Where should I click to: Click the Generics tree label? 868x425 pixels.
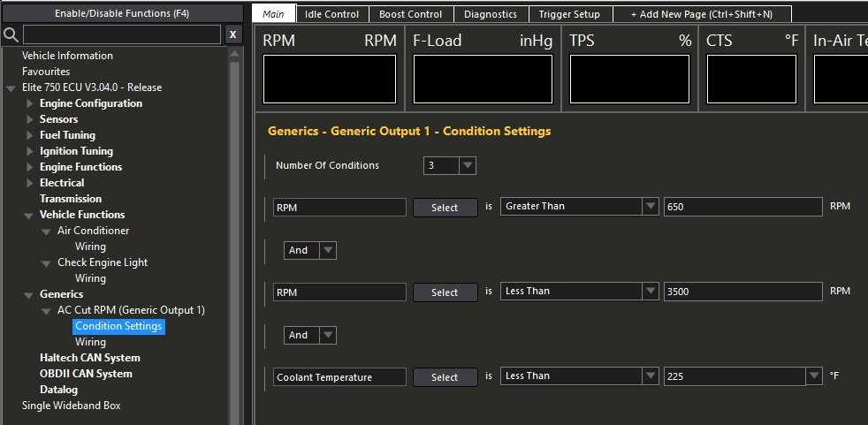click(62, 294)
